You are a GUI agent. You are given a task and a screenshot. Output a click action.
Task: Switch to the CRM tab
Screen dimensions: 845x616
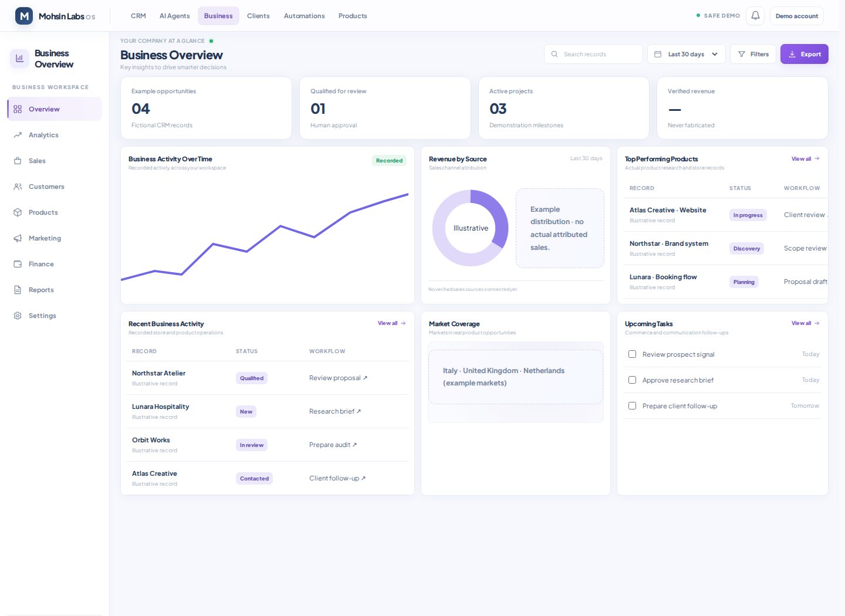click(138, 16)
